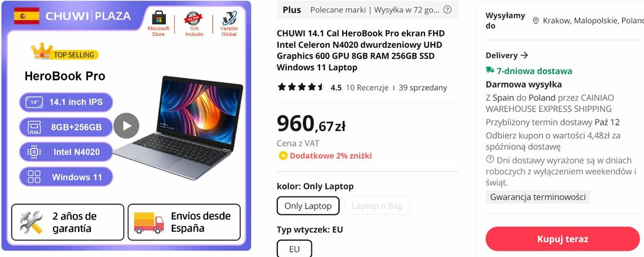This screenshot has height=257, width=644.
Task: Select the Only Laptop option
Action: 308,206
